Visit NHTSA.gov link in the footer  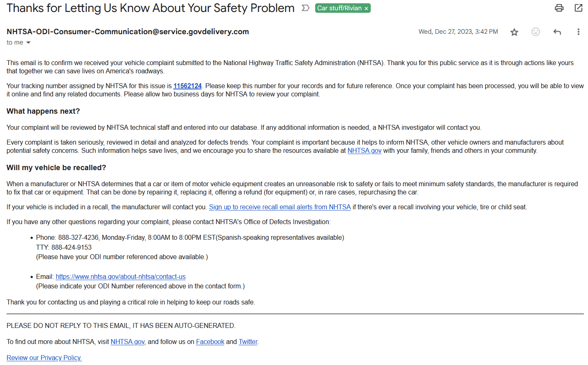click(128, 342)
